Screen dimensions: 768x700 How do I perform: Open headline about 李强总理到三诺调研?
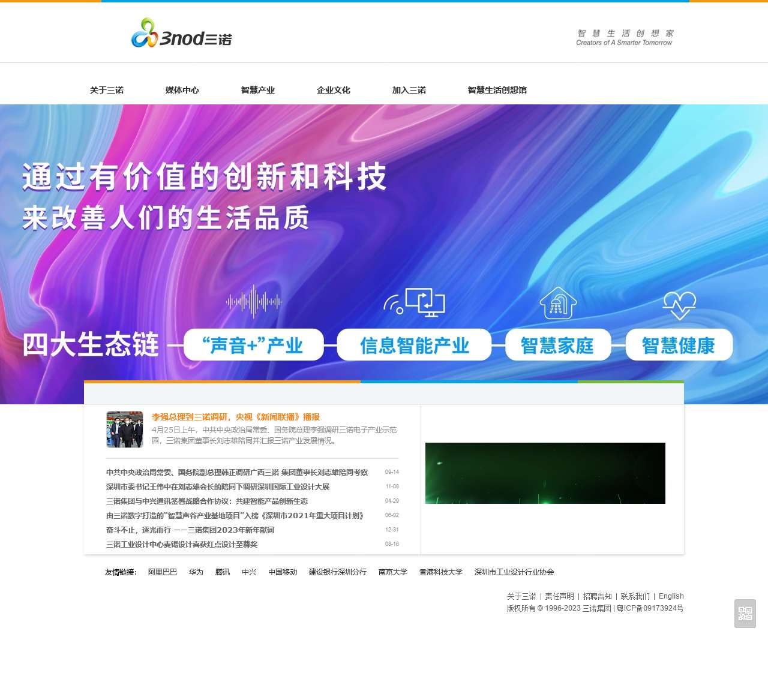[235, 417]
